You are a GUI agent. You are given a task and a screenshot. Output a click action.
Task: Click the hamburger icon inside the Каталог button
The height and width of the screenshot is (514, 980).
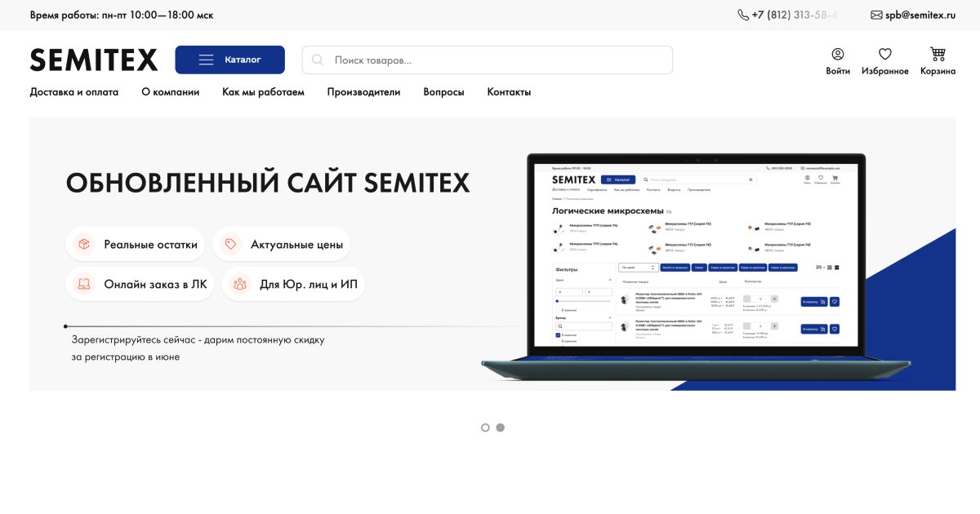(x=206, y=59)
